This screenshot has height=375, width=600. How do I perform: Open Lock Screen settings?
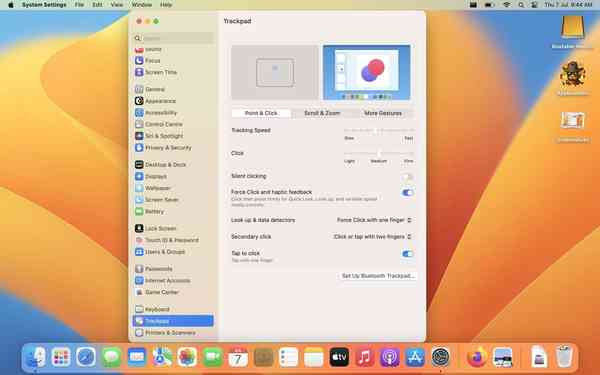pos(173,228)
